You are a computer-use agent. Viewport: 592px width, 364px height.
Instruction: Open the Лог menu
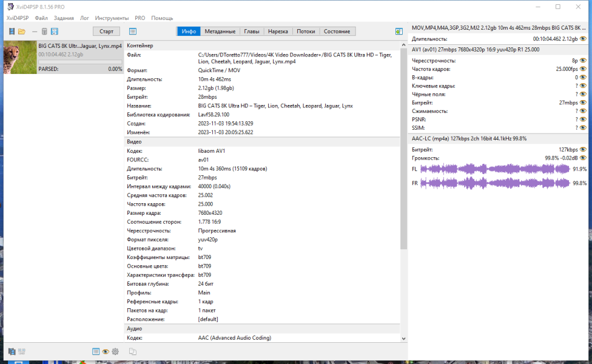(84, 18)
